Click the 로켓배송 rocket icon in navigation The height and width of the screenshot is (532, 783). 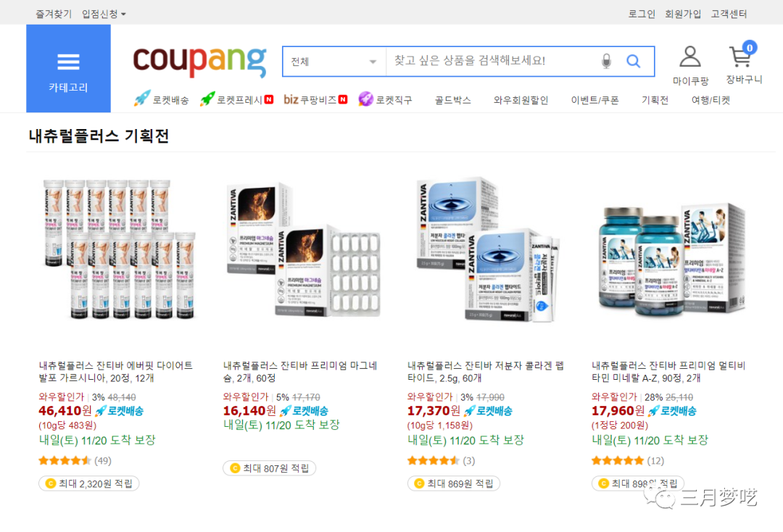pyautogui.click(x=142, y=99)
